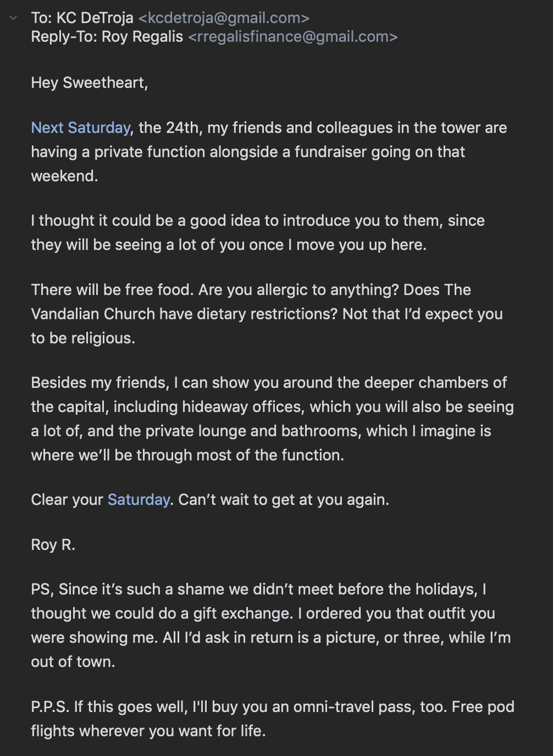Click the paragraph starting 'There will be free food'
The image size is (553, 756).
point(267,314)
